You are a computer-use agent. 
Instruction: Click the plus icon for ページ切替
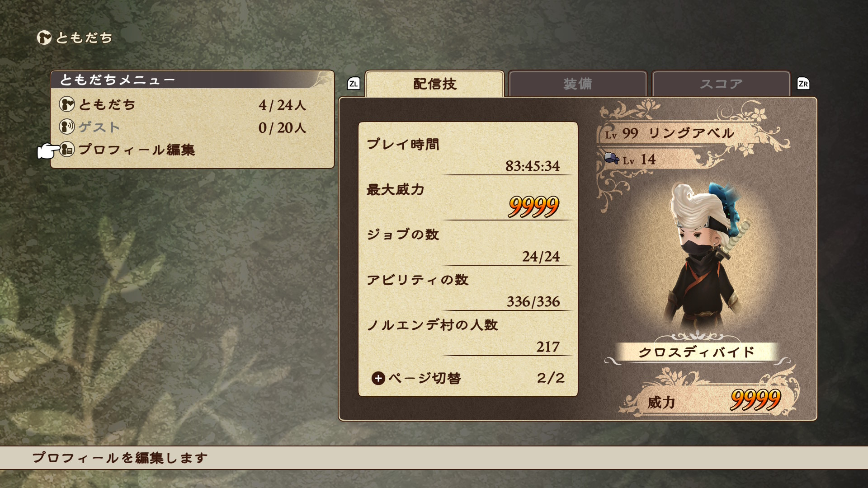point(378,378)
